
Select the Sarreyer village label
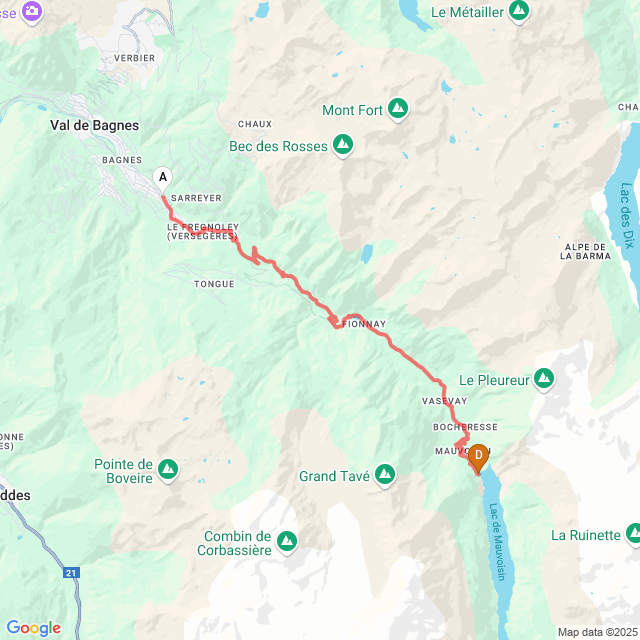coord(196,198)
